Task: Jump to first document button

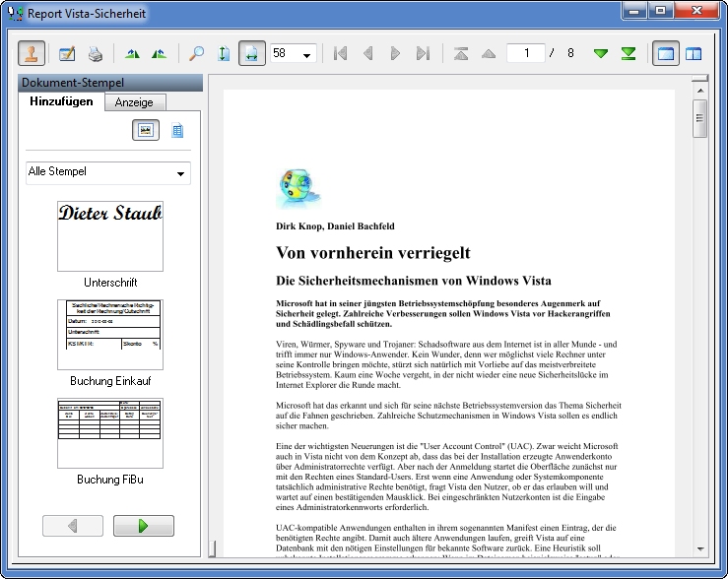Action: (x=340, y=54)
